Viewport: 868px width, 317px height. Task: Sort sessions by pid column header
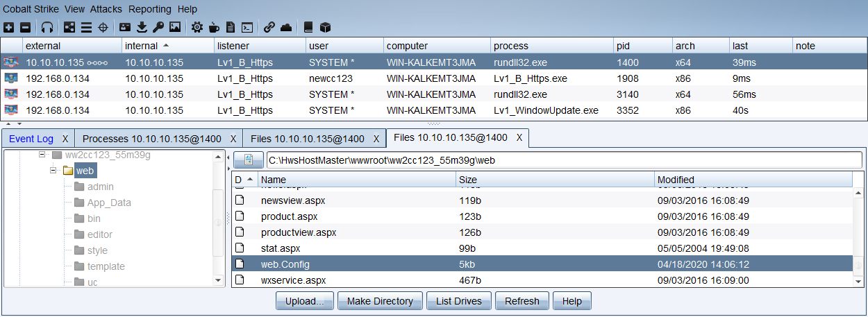(643, 46)
